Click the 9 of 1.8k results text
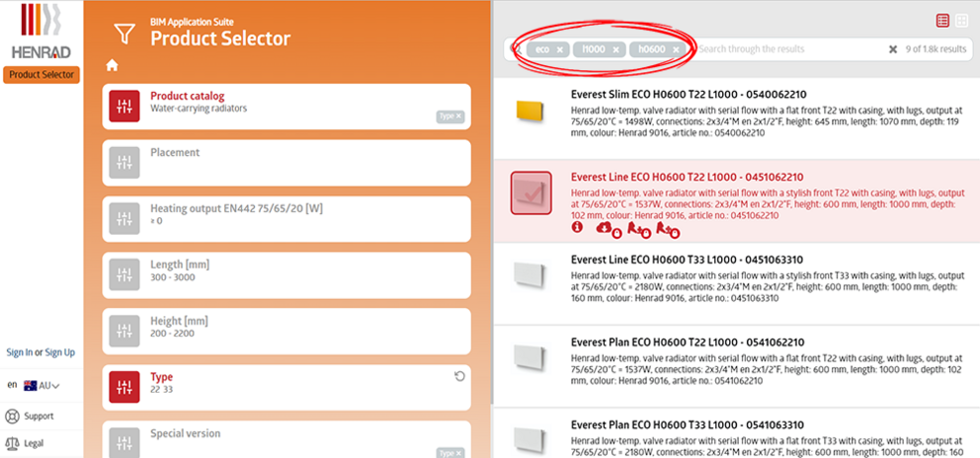 937,49
